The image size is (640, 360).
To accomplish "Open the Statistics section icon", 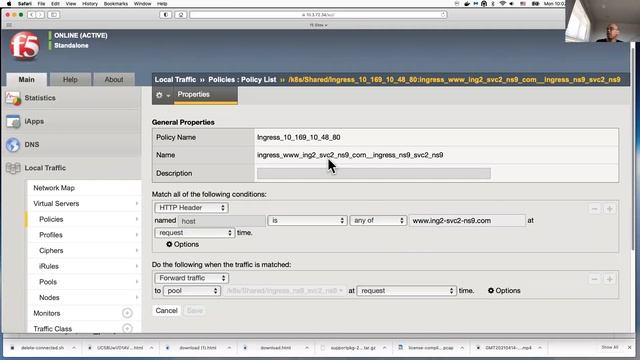I will pos(13,98).
